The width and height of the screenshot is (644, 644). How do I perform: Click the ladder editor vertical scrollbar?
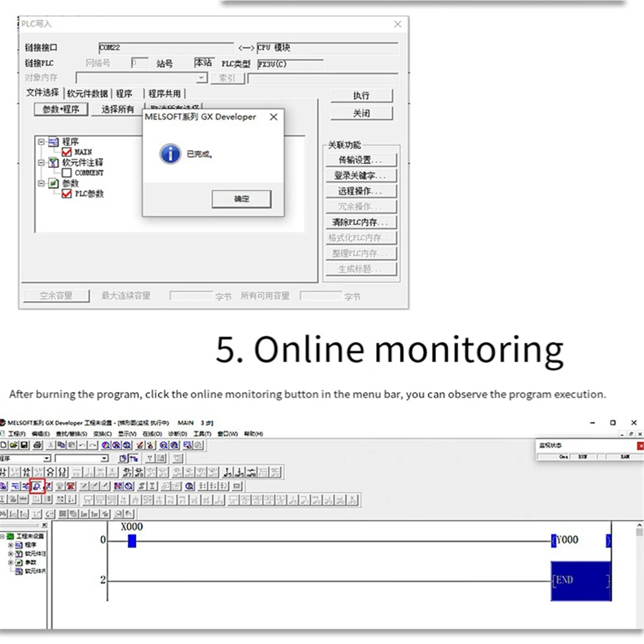(x=640, y=574)
